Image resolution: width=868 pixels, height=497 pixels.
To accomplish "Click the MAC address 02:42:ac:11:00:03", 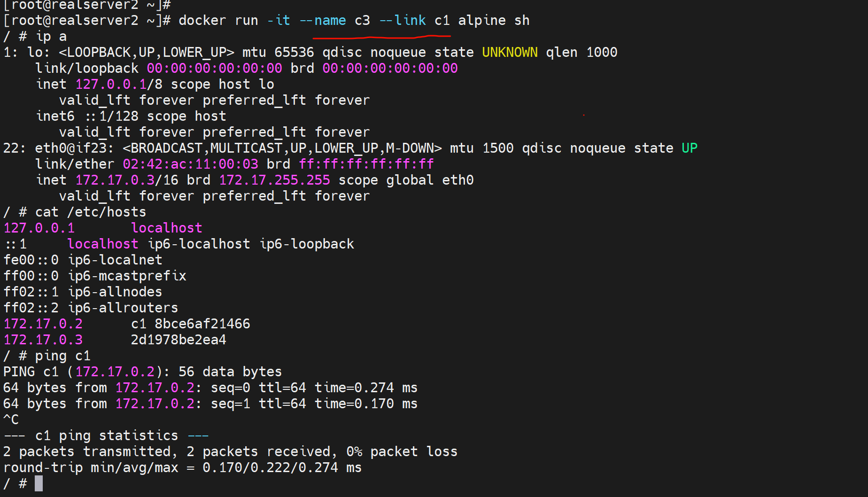I will pyautogui.click(x=190, y=164).
